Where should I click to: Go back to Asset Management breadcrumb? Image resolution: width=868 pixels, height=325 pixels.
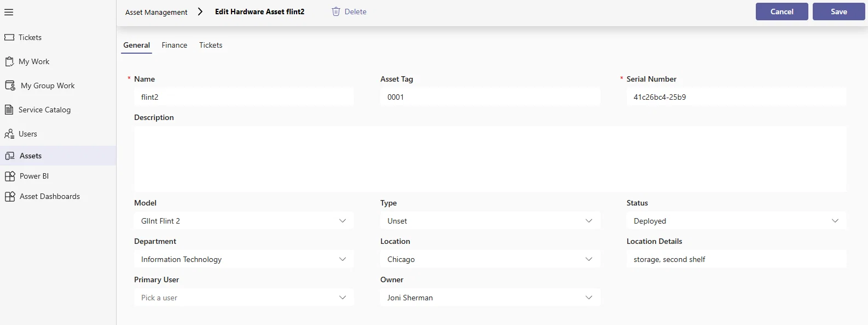[156, 12]
